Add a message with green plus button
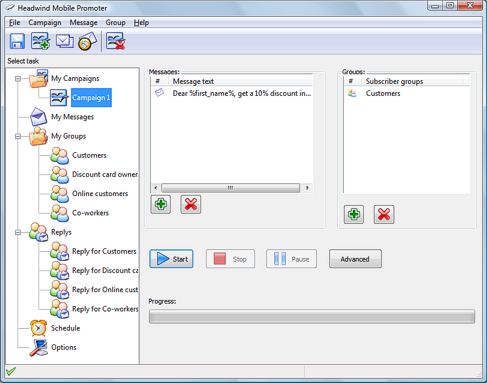The height and width of the screenshot is (383, 487). tap(161, 204)
